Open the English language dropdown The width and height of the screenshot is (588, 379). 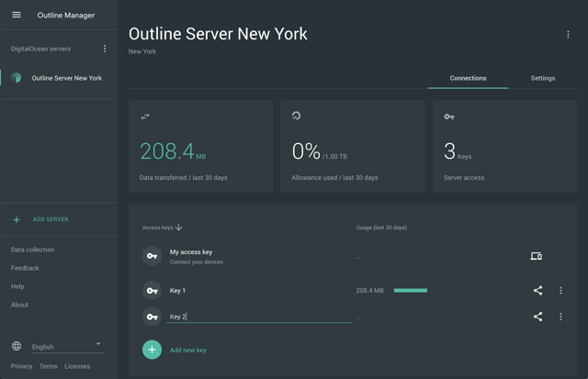pos(67,347)
